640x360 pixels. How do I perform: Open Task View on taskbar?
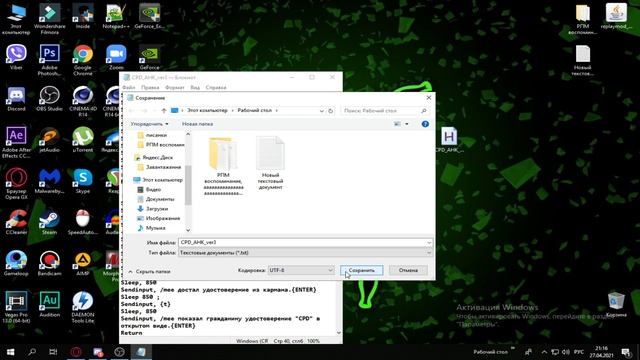pos(53,352)
